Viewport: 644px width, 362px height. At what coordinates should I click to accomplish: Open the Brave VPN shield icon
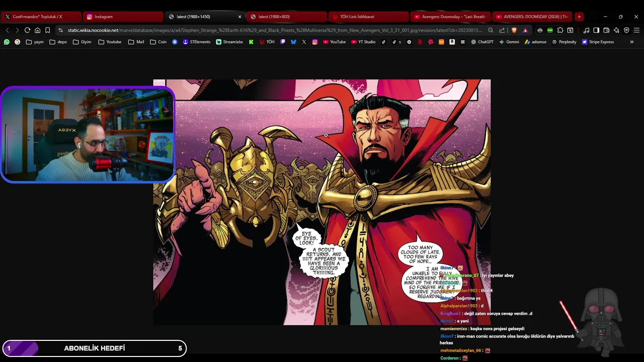[x=626, y=30]
